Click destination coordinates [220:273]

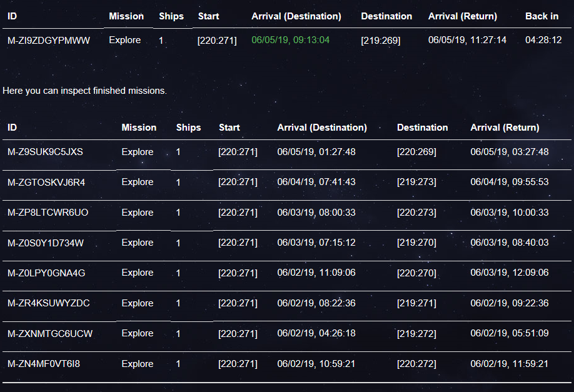tap(416, 213)
